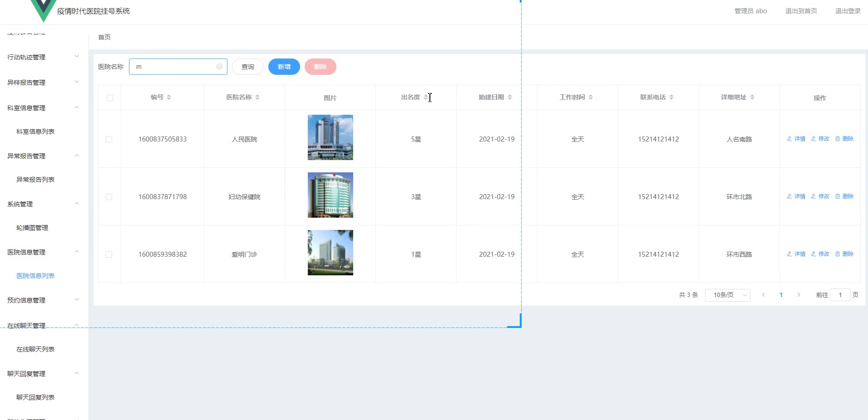Expand the 行动轨迹管理 sidebar menu
Screen dimensions: 868x420
(44, 57)
